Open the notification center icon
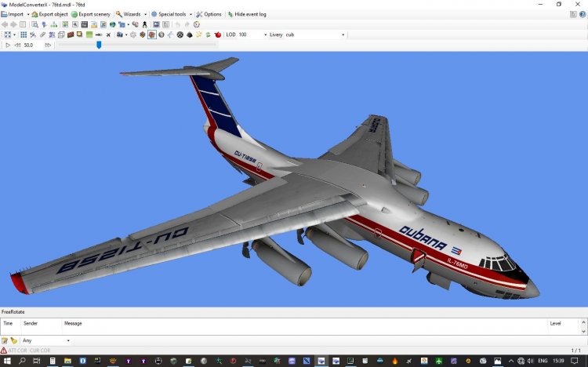588x367 pixels. coord(574,361)
